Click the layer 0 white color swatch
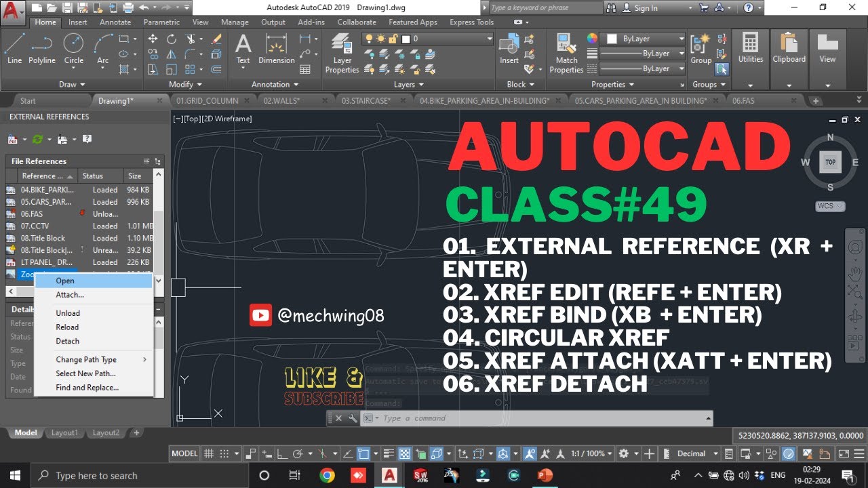 406,39
